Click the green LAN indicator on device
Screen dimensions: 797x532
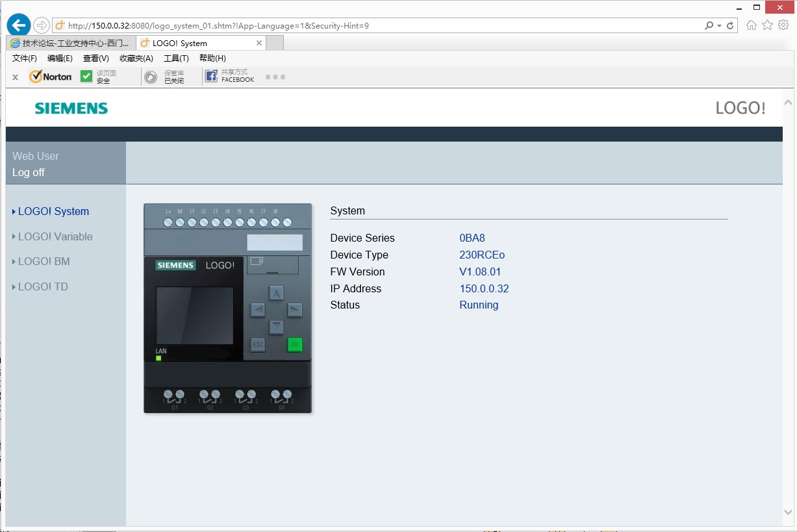click(x=158, y=358)
